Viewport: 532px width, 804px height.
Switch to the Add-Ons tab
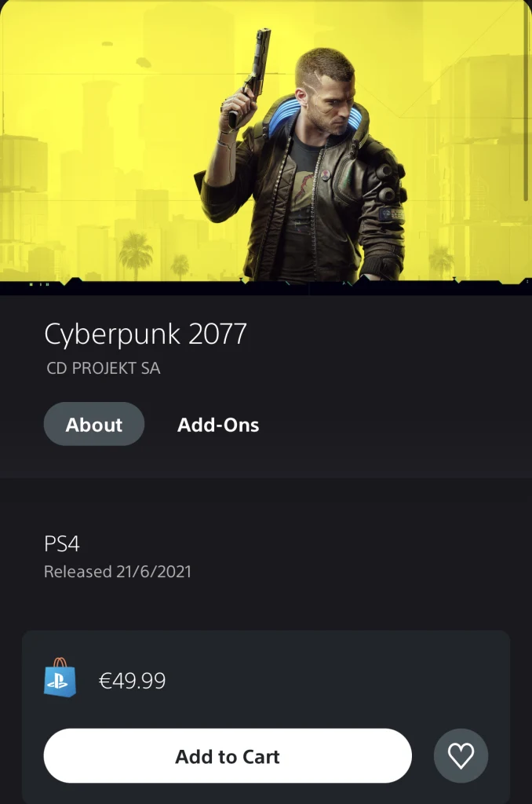(x=218, y=425)
